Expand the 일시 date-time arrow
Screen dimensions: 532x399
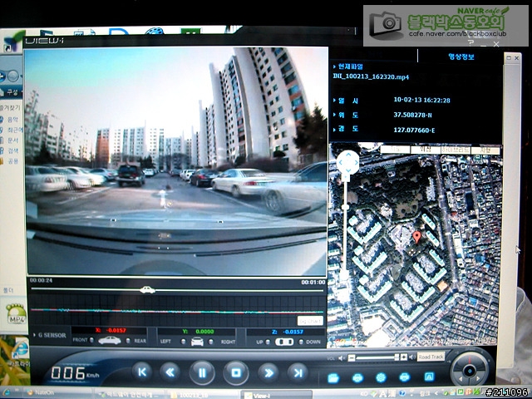coord(334,101)
